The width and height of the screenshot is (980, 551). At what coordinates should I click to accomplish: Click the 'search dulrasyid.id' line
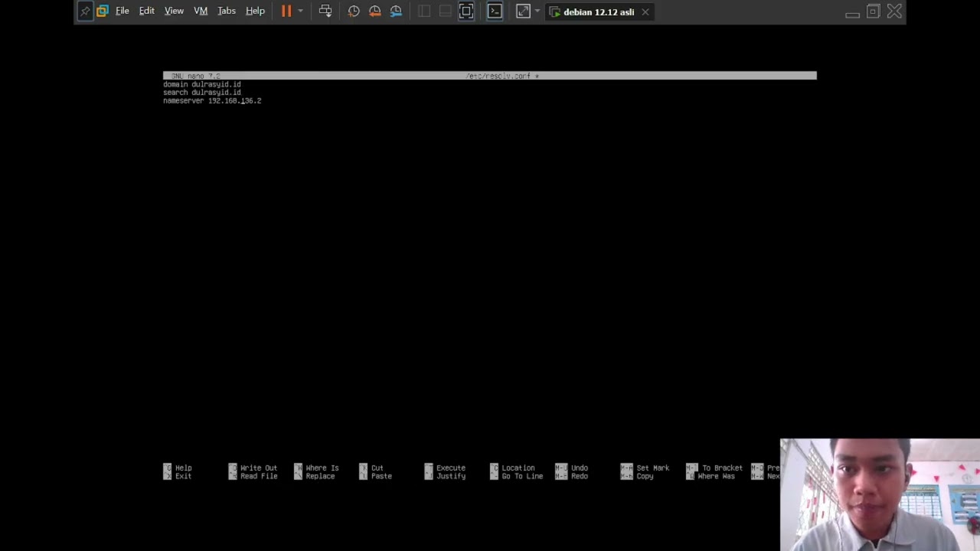(202, 93)
